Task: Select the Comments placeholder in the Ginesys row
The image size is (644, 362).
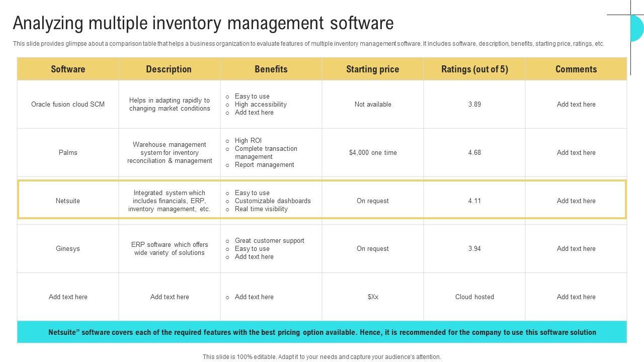Action: (576, 249)
